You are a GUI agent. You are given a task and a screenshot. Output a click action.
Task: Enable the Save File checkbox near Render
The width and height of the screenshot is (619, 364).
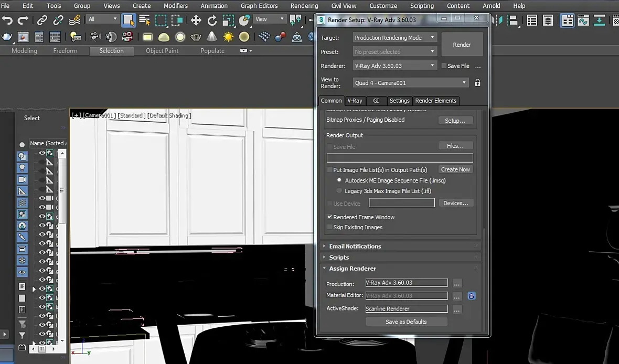point(444,66)
